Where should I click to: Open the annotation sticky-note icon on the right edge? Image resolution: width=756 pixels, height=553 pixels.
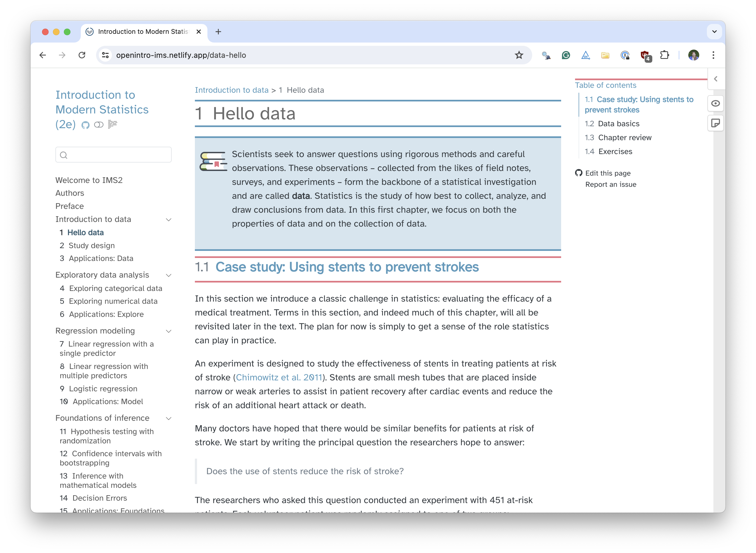click(715, 123)
